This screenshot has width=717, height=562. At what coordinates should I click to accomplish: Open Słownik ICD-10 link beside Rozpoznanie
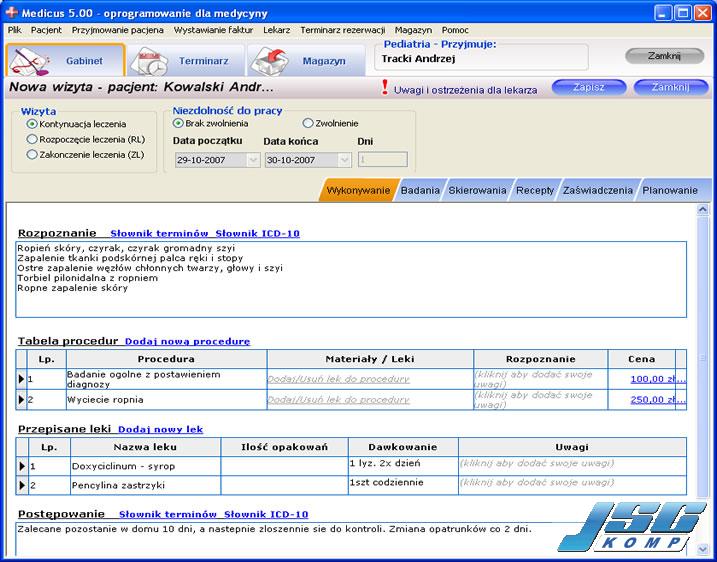[x=257, y=234]
